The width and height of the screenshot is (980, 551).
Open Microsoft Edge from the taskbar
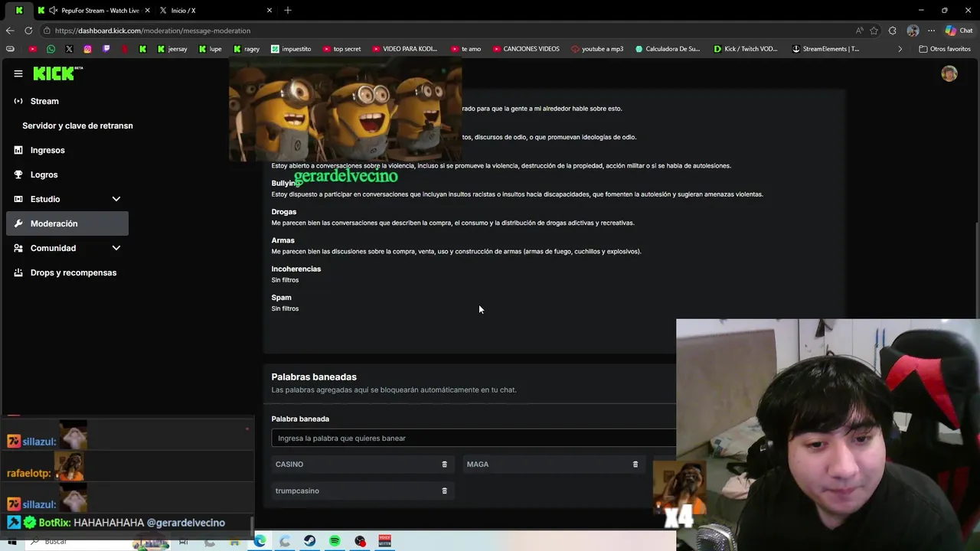[x=260, y=542]
